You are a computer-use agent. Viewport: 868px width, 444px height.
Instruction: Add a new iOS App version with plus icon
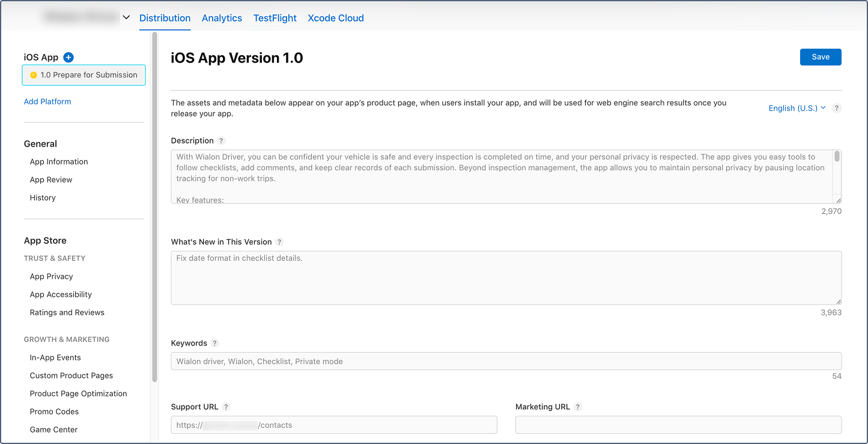tap(68, 58)
